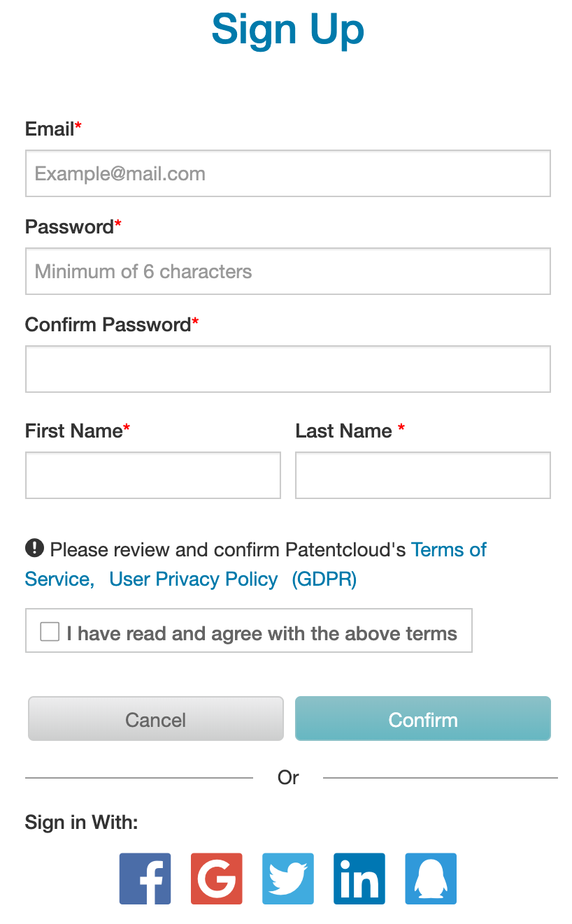
Task: Click the Sign Up heading
Action: point(288,30)
